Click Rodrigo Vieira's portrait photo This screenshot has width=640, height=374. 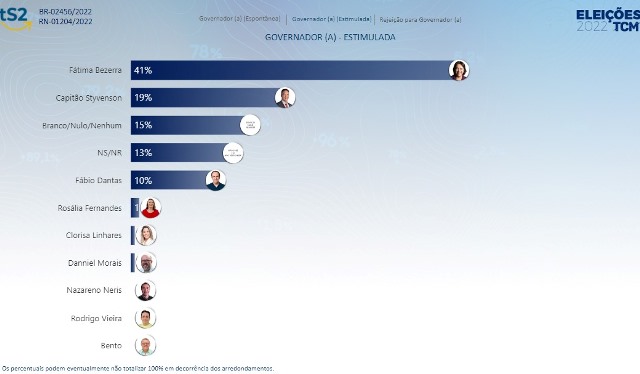145,318
